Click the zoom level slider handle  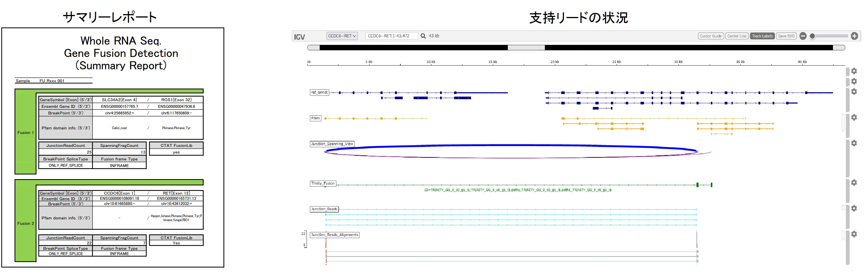pos(812,36)
